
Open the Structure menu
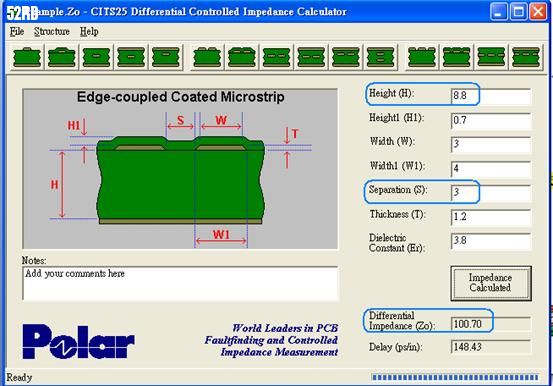tap(52, 31)
